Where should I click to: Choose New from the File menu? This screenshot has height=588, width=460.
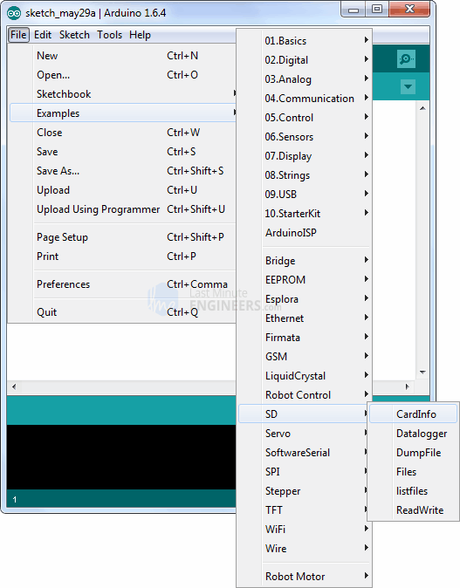(x=123, y=56)
